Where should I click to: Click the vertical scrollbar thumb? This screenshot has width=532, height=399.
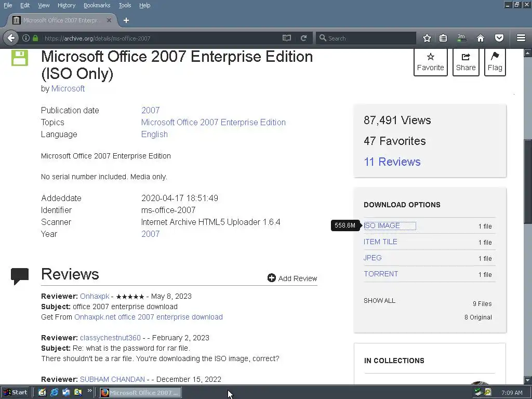click(528, 181)
